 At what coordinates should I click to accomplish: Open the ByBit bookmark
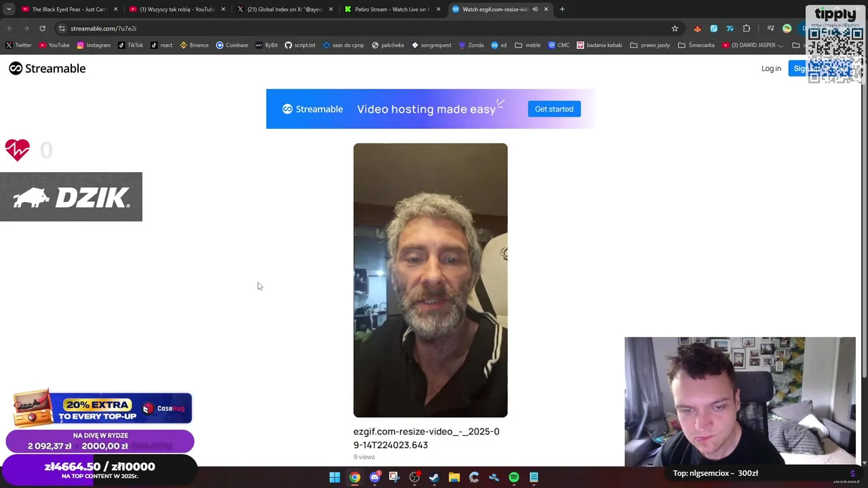(x=267, y=45)
